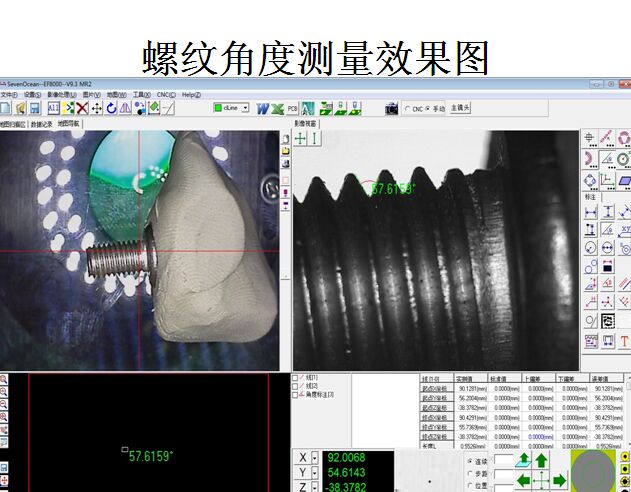Toggle the 线[1] checkbox in element list
This screenshot has height=492, width=631.
coord(294,378)
